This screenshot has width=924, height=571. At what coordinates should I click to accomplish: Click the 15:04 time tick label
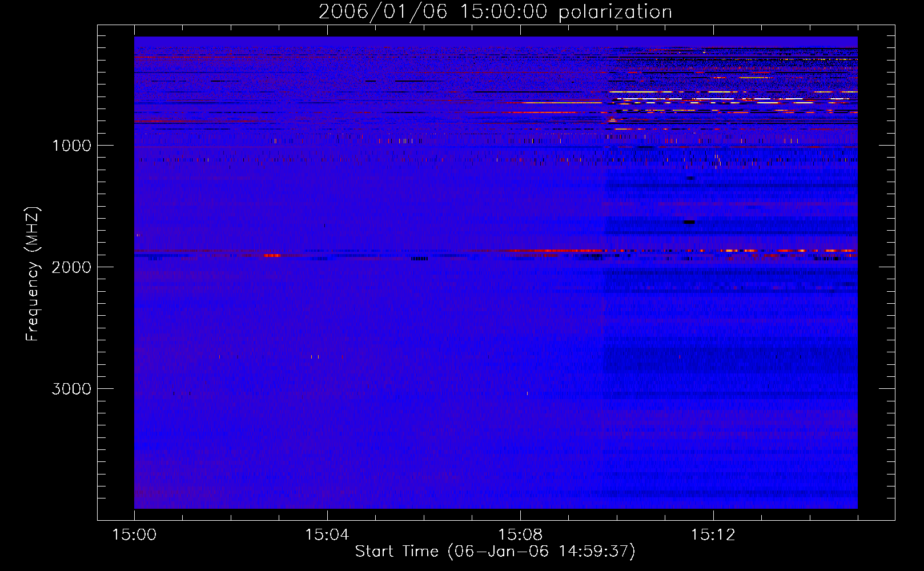[x=327, y=535]
